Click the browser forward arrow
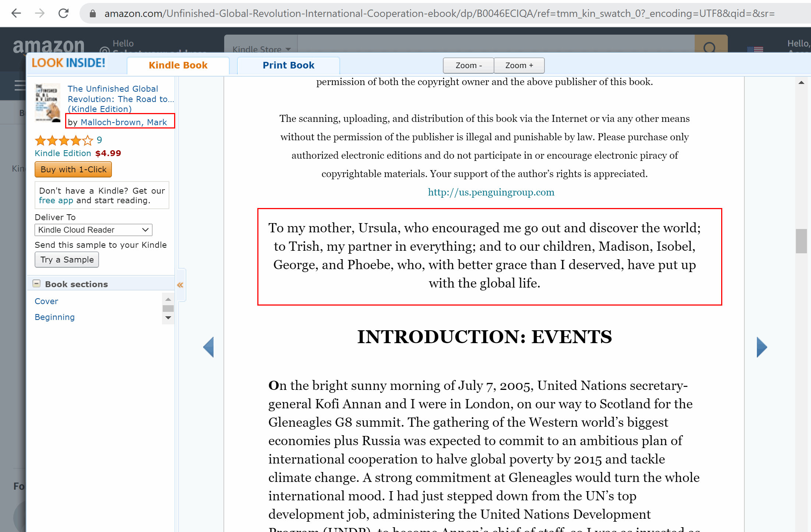This screenshot has height=532, width=811. [39, 13]
